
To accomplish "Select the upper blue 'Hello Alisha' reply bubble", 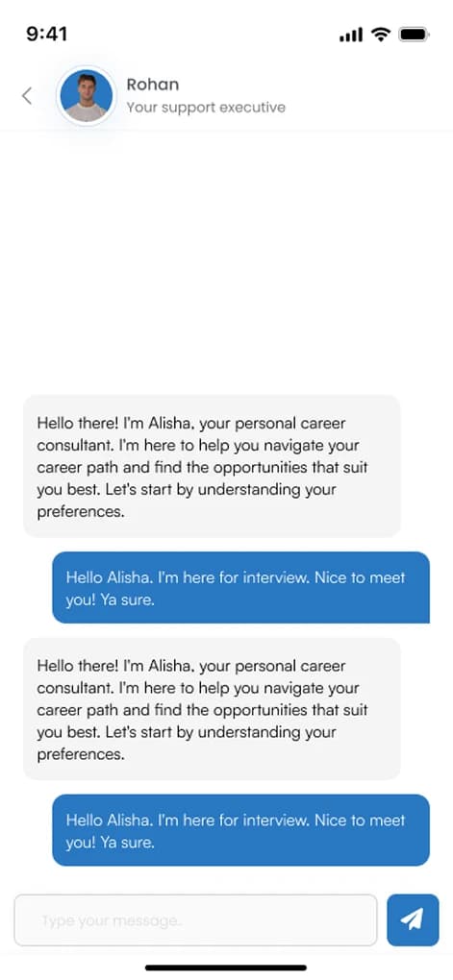I will [x=240, y=587].
